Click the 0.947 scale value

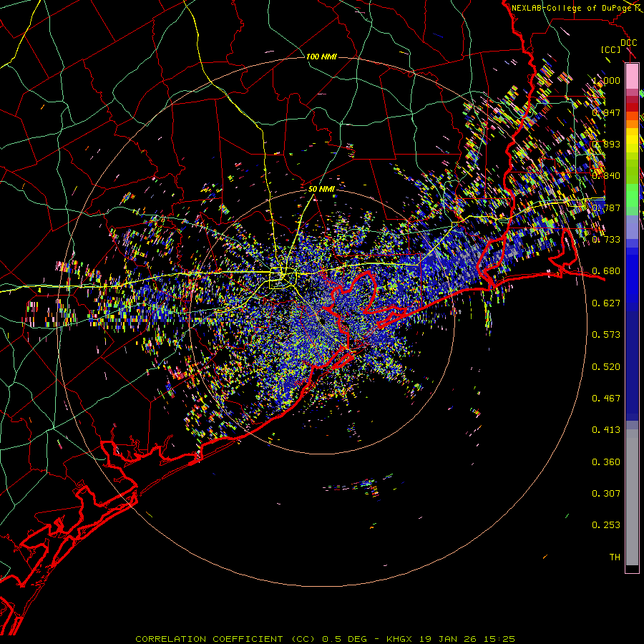(x=606, y=112)
